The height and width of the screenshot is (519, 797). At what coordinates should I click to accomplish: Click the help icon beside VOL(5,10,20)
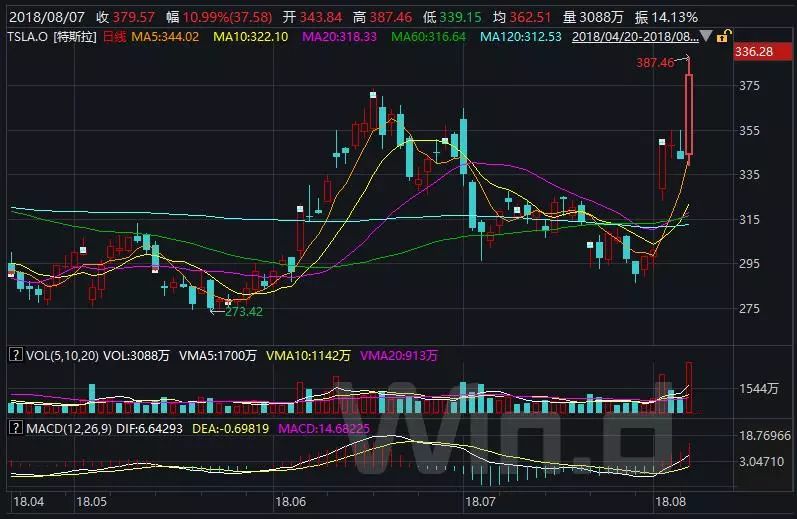14,354
